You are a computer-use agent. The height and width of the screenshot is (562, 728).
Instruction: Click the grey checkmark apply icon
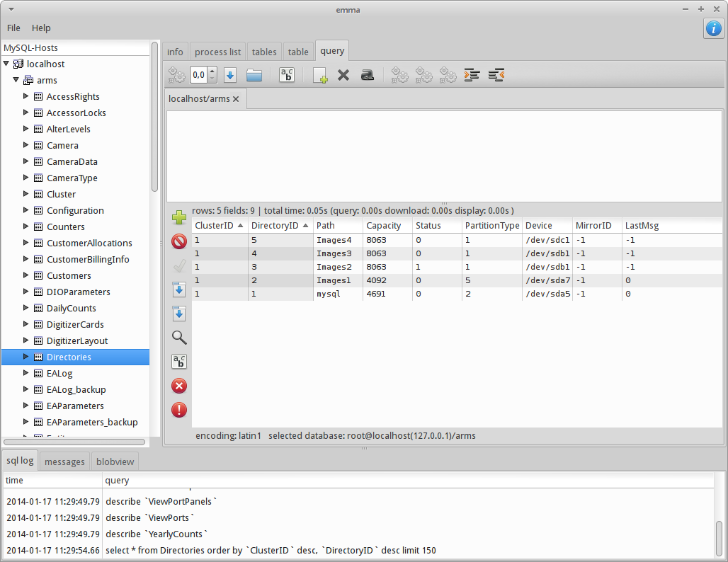[179, 266]
